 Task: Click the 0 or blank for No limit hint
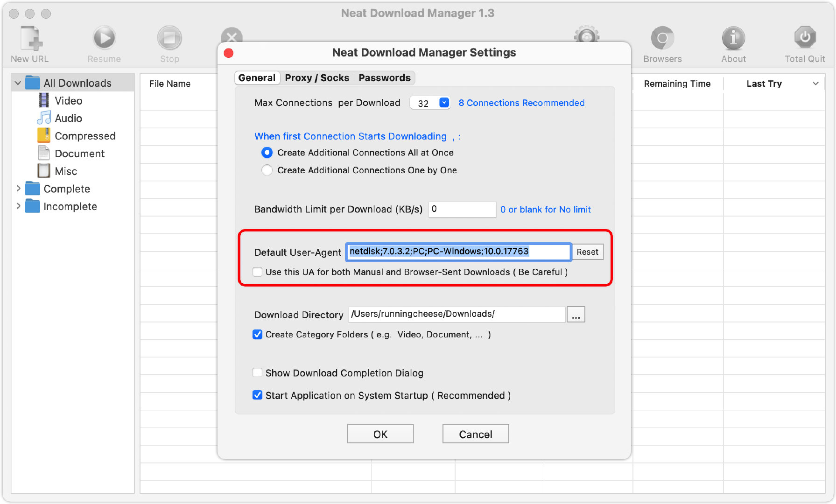tap(546, 210)
